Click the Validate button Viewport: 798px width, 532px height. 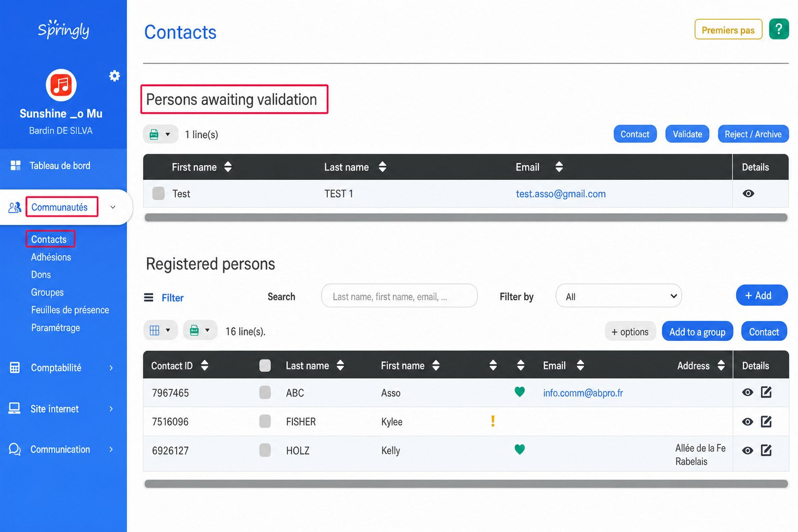[687, 134]
